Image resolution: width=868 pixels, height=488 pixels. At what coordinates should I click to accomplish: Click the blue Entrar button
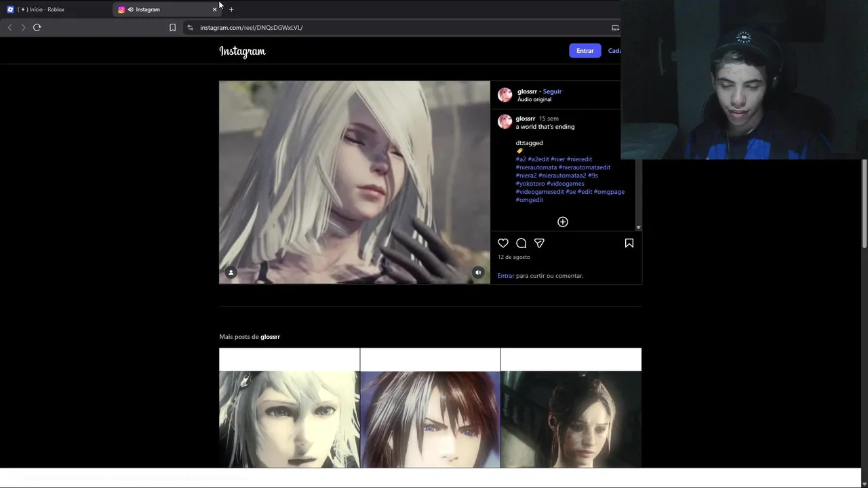click(x=585, y=51)
